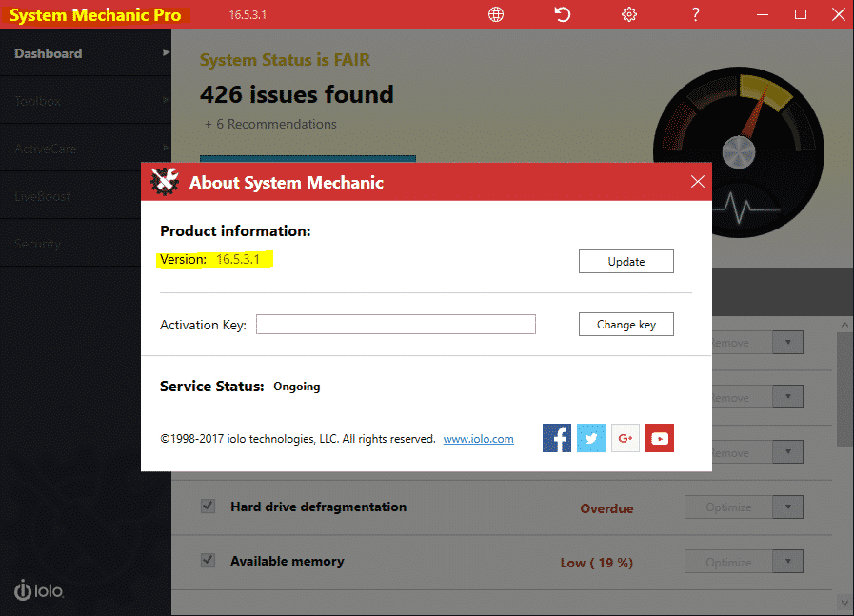854x616 pixels.
Task: Open settings gear icon in title bar
Action: coord(629,14)
